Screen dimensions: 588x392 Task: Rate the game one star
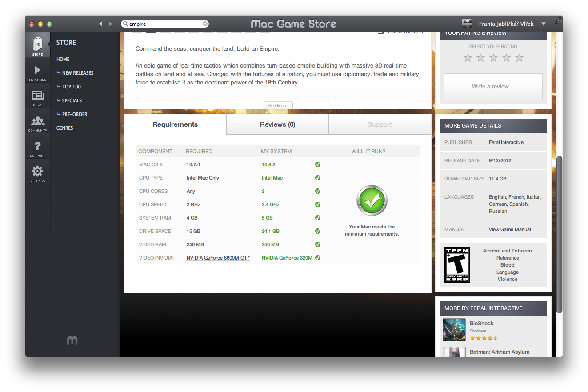[468, 58]
